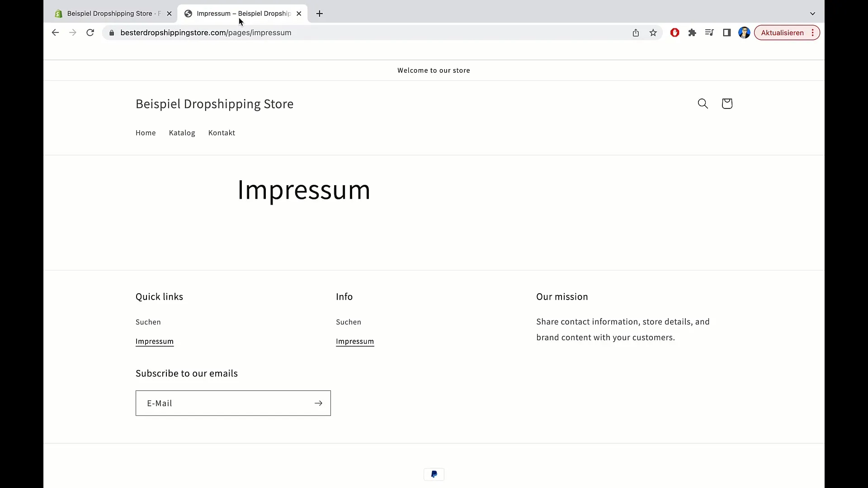Click the Aktualisieren update button
The width and height of the screenshot is (868, 488).
point(787,33)
